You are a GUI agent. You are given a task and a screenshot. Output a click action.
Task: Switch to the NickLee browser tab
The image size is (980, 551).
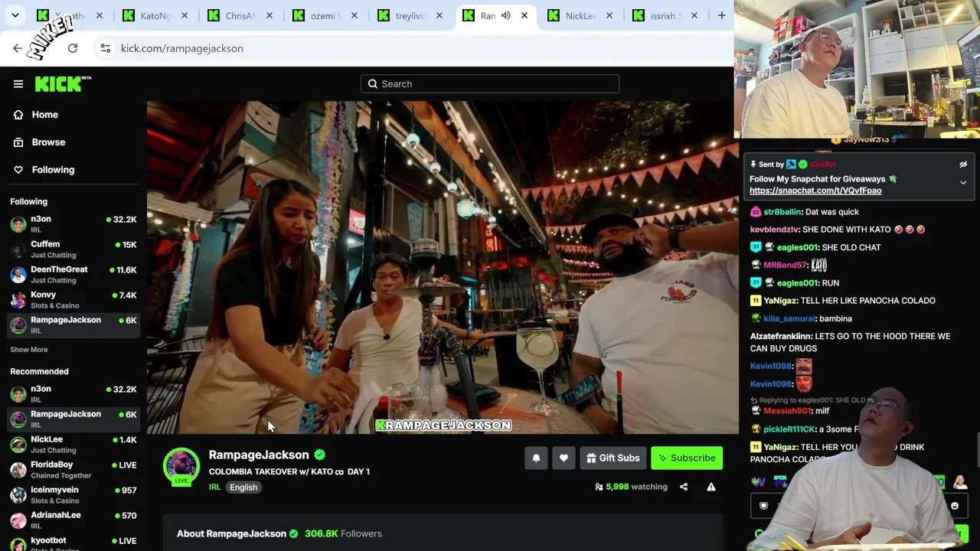coord(580,15)
